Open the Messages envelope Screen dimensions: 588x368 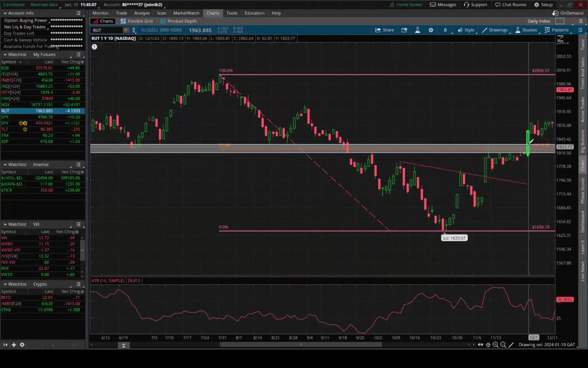coord(443,5)
